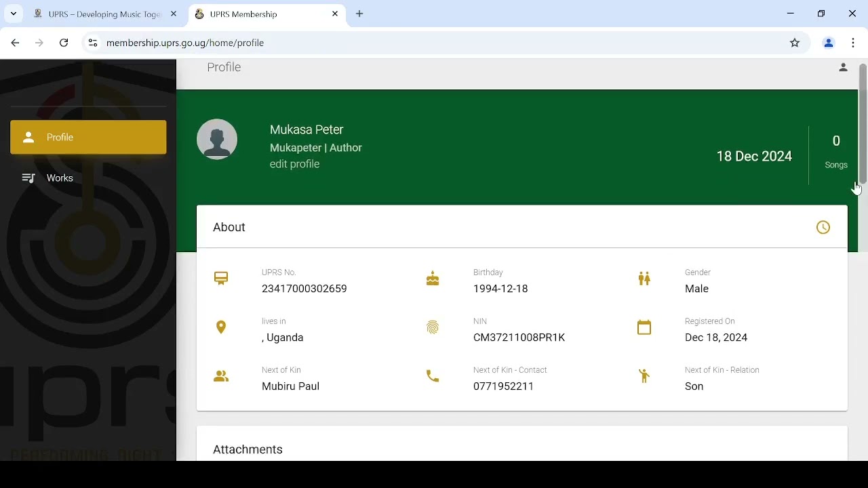Click the Profile page title
The image size is (868, 488).
pos(224,68)
